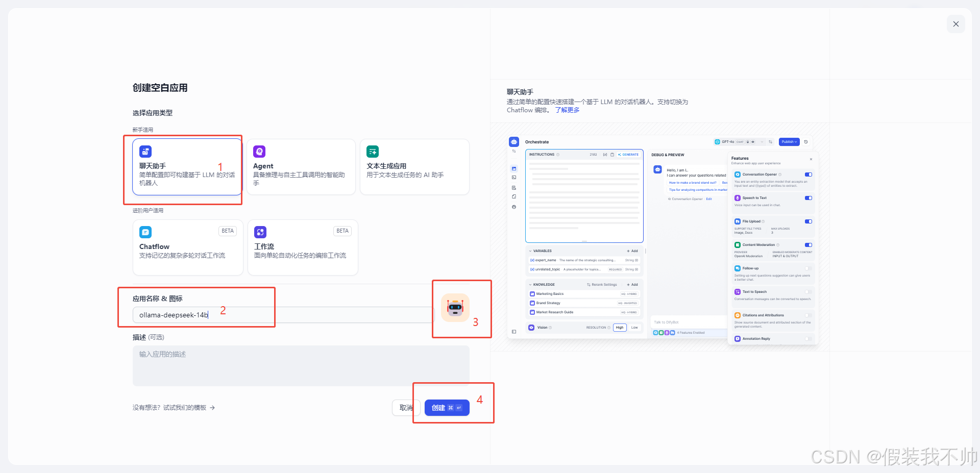Click Publish dropdown in preview image
Viewport: 980px width, 473px height.
(789, 142)
